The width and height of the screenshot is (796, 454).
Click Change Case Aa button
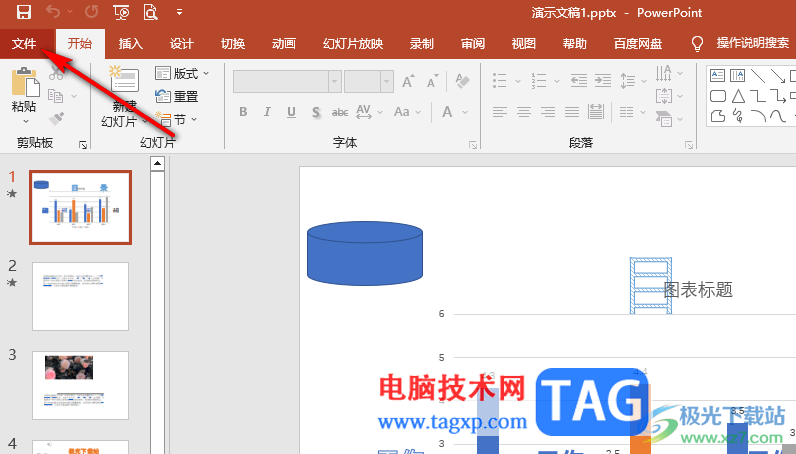[x=402, y=112]
